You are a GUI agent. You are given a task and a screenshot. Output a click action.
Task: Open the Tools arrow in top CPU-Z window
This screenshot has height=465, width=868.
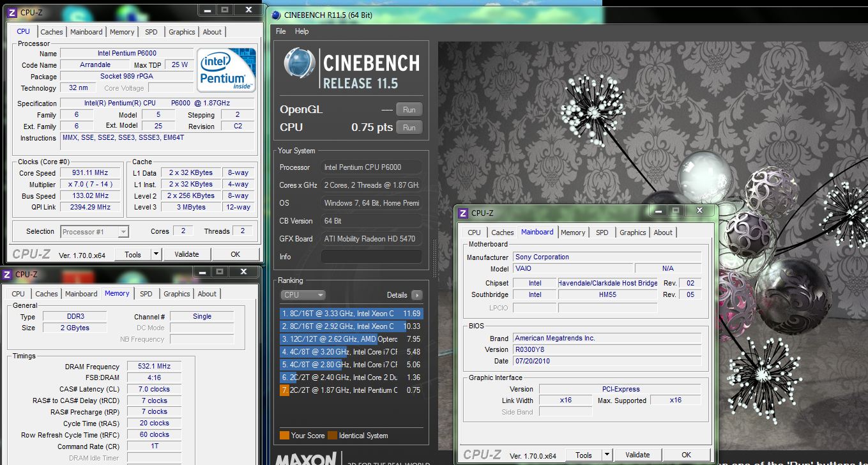point(156,254)
